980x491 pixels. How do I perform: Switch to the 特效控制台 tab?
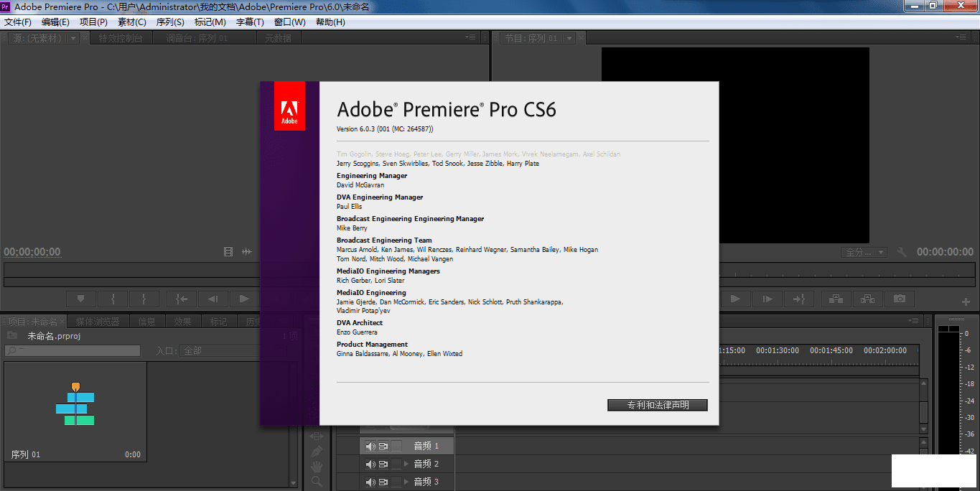tap(121, 38)
